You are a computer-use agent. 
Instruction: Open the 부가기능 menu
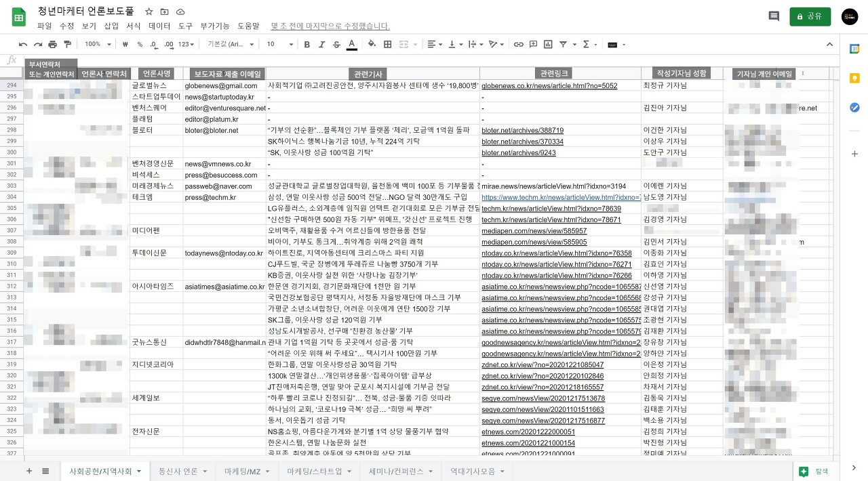(215, 26)
